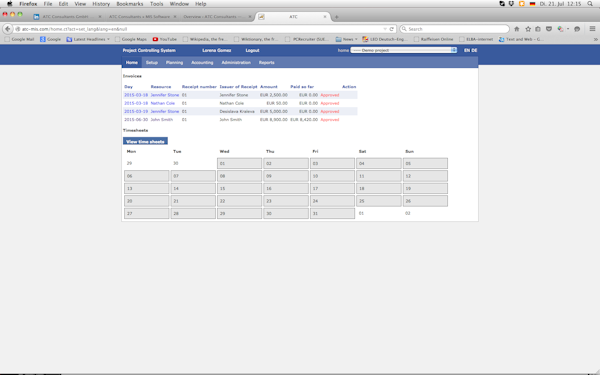600x375 pixels.
Task: Switch language to DE
Action: (x=474, y=51)
